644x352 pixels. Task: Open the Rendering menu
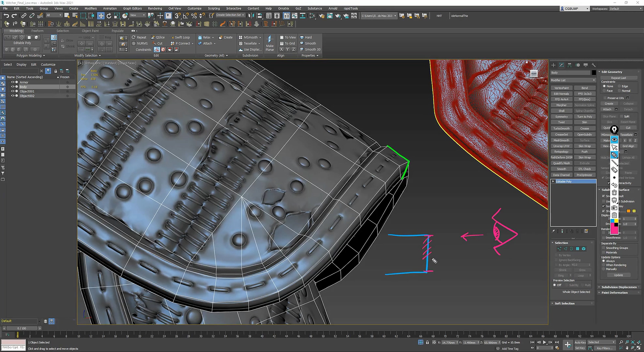pos(155,8)
